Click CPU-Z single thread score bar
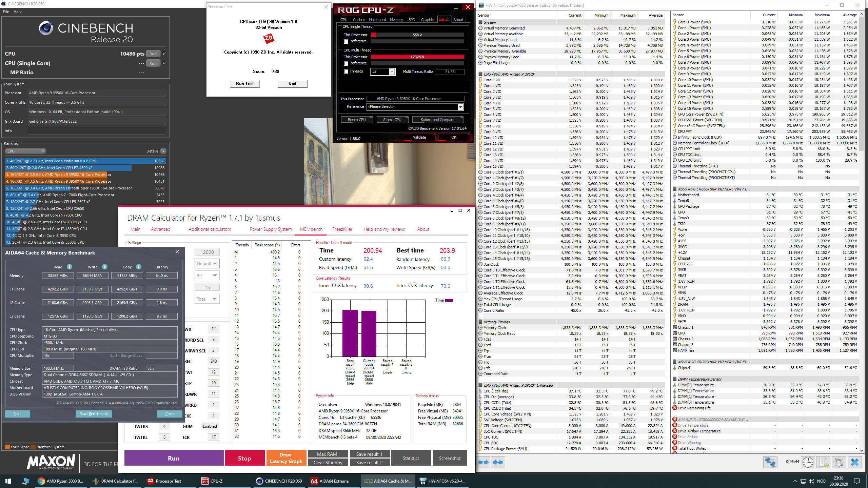 pos(417,35)
